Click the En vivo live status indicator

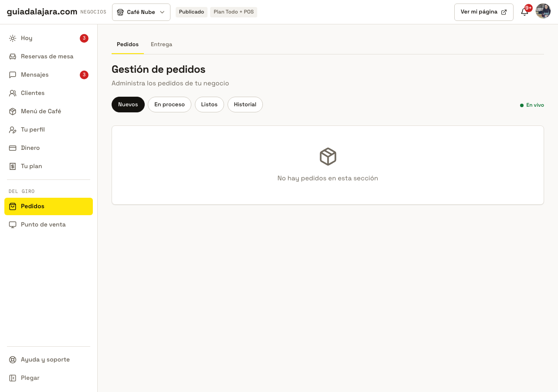(532, 105)
